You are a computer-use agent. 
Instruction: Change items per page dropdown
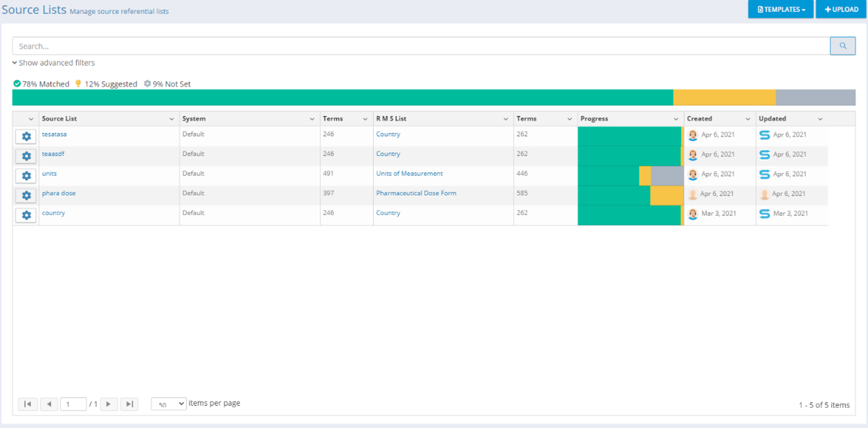click(168, 404)
